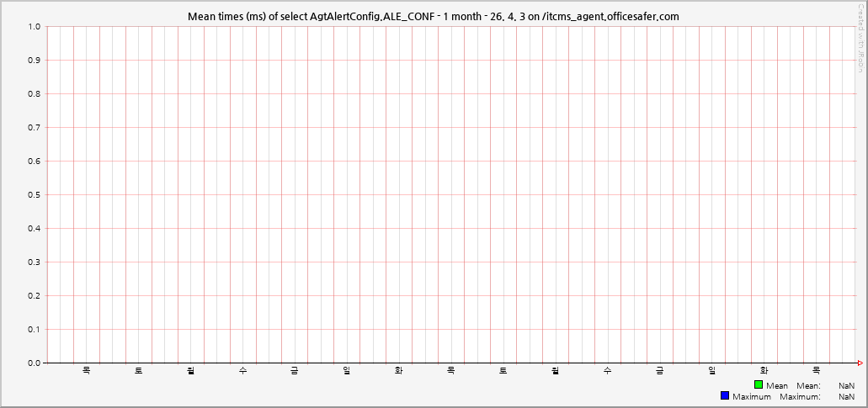
Task: Click the first 일 x-axis day label
Action: (346, 370)
